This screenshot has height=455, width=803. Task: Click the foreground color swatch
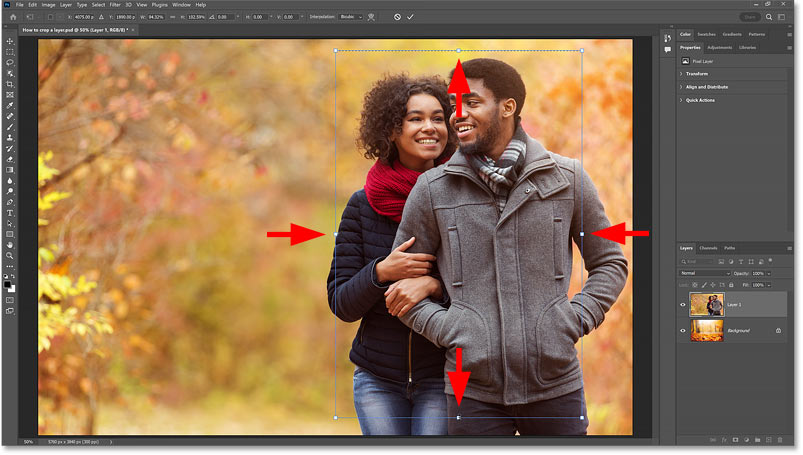point(7,284)
